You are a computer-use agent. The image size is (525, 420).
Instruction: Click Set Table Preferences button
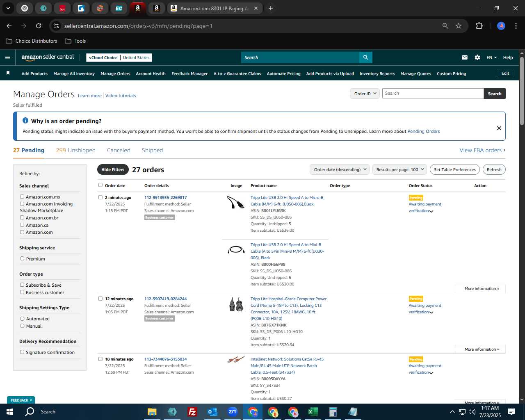pyautogui.click(x=454, y=169)
